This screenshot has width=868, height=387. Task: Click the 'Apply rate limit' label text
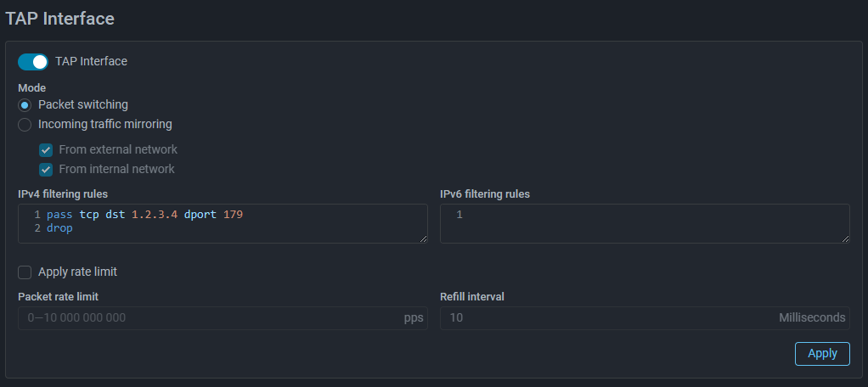(x=77, y=272)
